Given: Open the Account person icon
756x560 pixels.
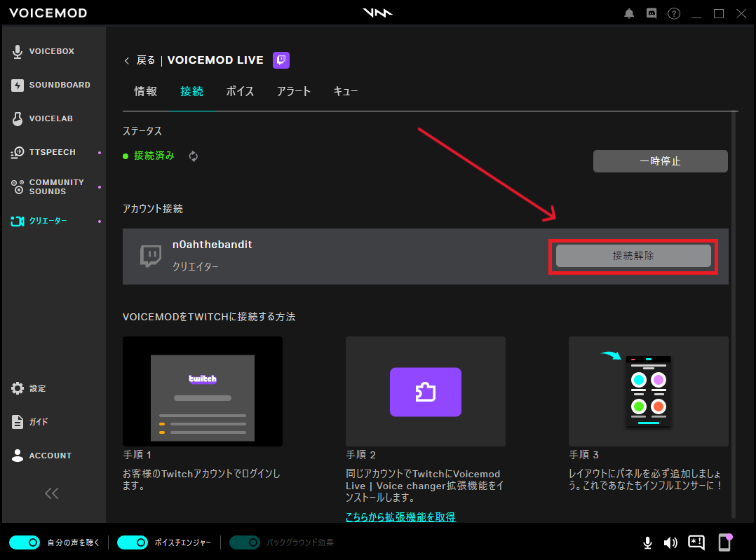Looking at the screenshot, I should tap(18, 456).
